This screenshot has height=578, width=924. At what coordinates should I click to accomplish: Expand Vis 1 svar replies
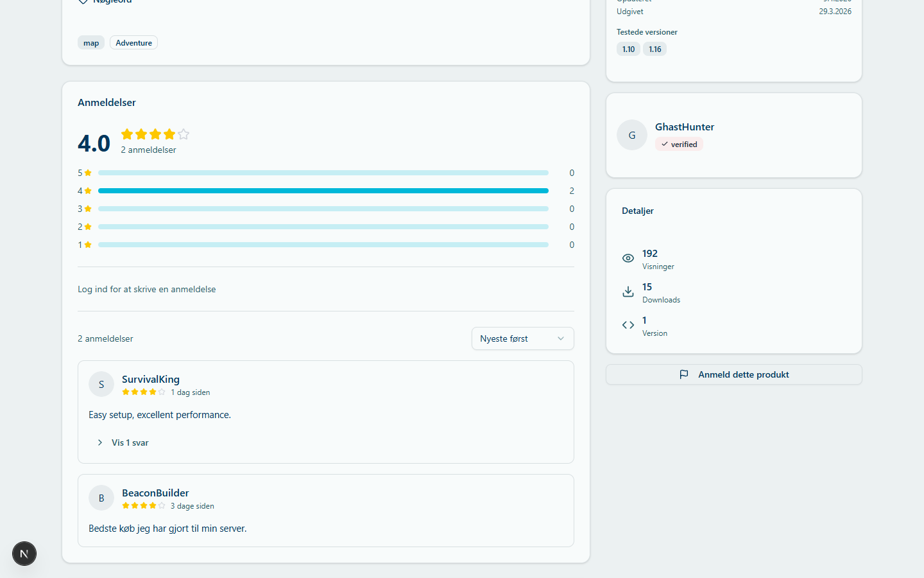(123, 442)
